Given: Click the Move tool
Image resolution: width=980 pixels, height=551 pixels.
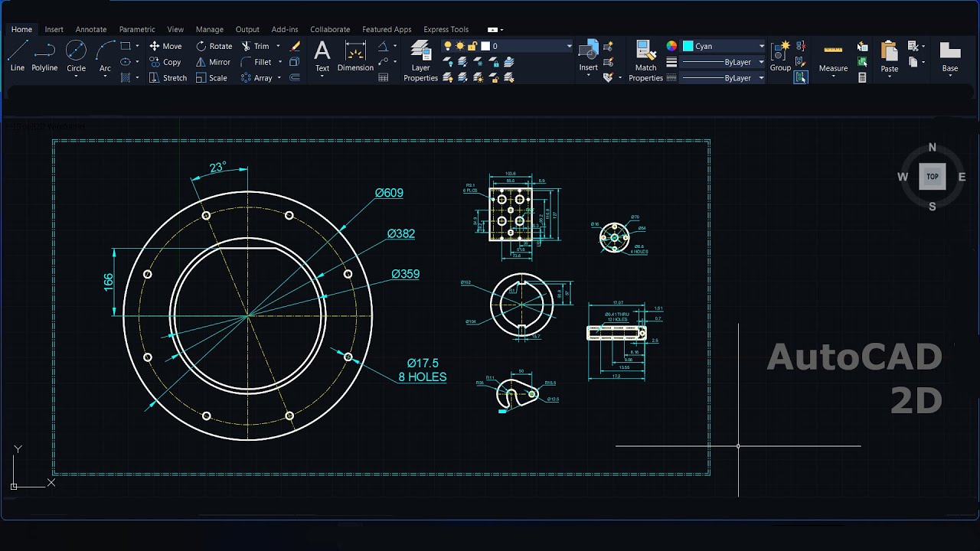Looking at the screenshot, I should (x=165, y=46).
